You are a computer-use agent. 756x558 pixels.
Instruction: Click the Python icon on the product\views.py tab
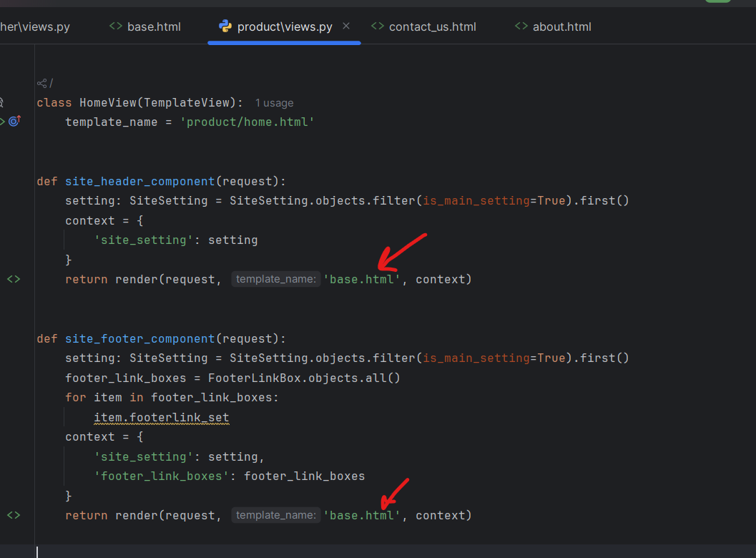pos(225,26)
